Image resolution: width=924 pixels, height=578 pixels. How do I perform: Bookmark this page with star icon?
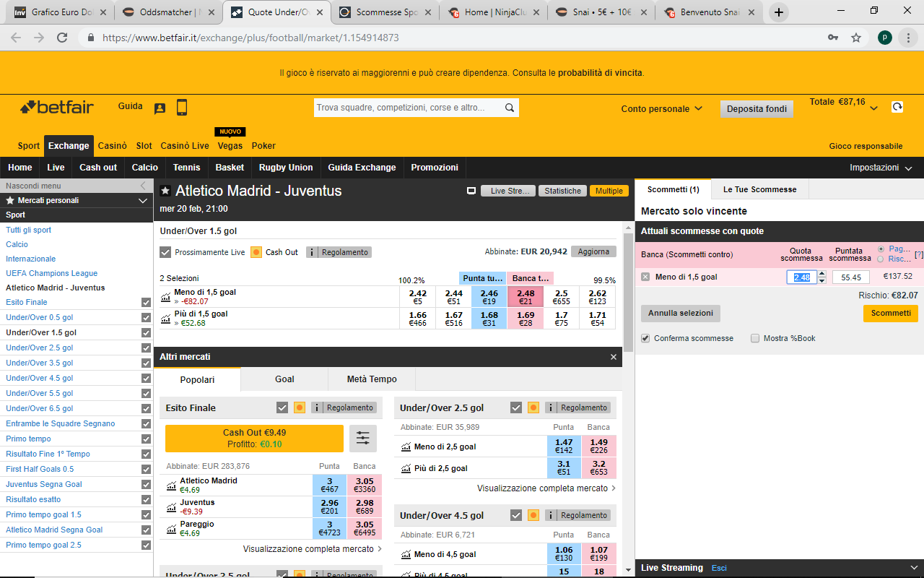(856, 38)
